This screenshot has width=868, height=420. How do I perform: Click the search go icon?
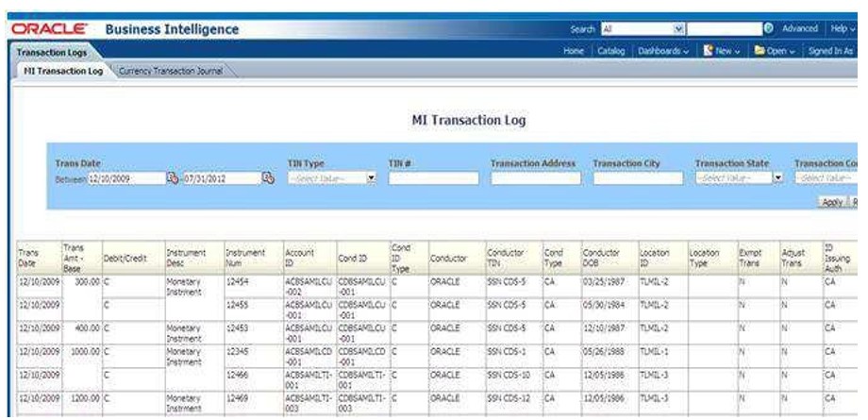coord(768,28)
